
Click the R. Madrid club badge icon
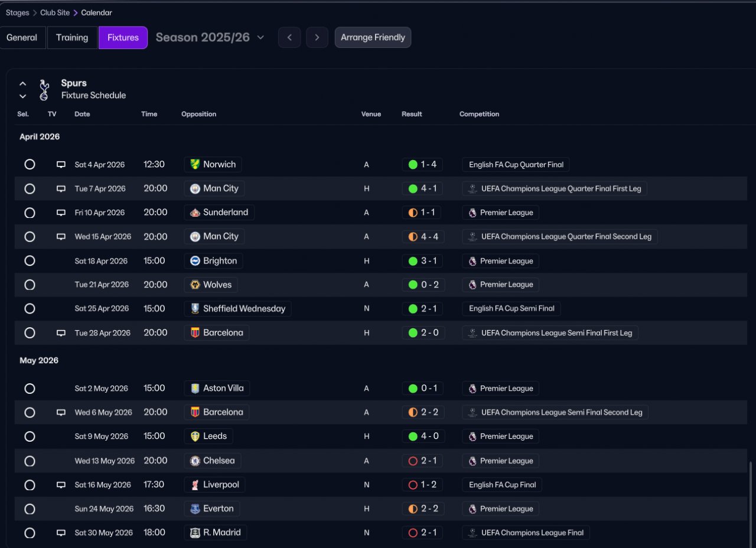click(x=195, y=533)
